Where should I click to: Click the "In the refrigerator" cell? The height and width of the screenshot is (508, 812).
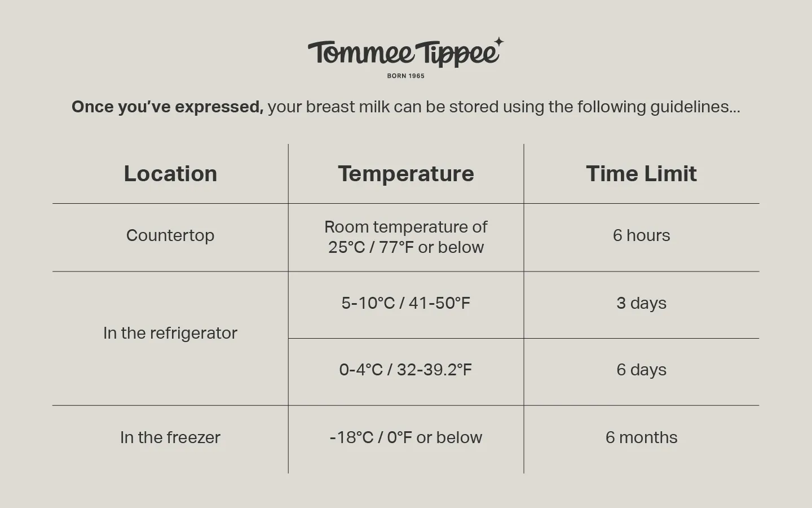coord(170,333)
